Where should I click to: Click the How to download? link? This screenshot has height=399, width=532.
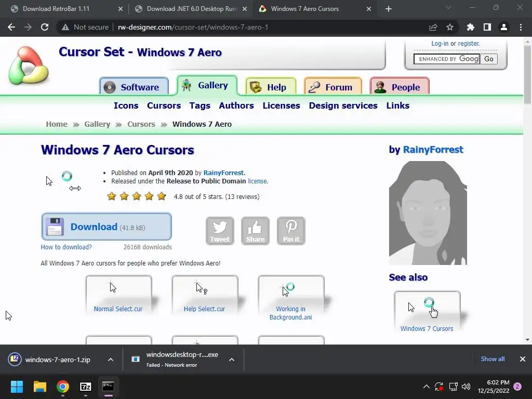click(x=66, y=247)
